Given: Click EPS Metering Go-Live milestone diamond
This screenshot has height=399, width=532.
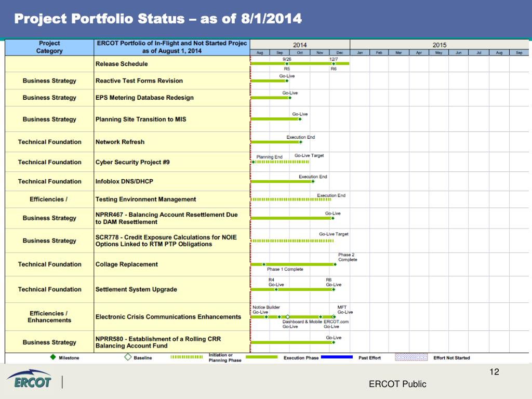Looking at the screenshot, I should pos(290,98).
